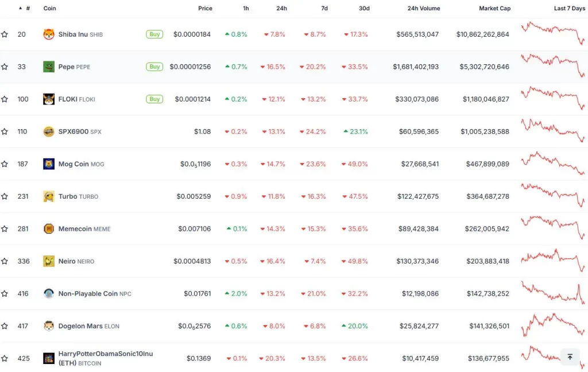Sort by Market Cap column header
The width and height of the screenshot is (588, 372).
click(494, 8)
